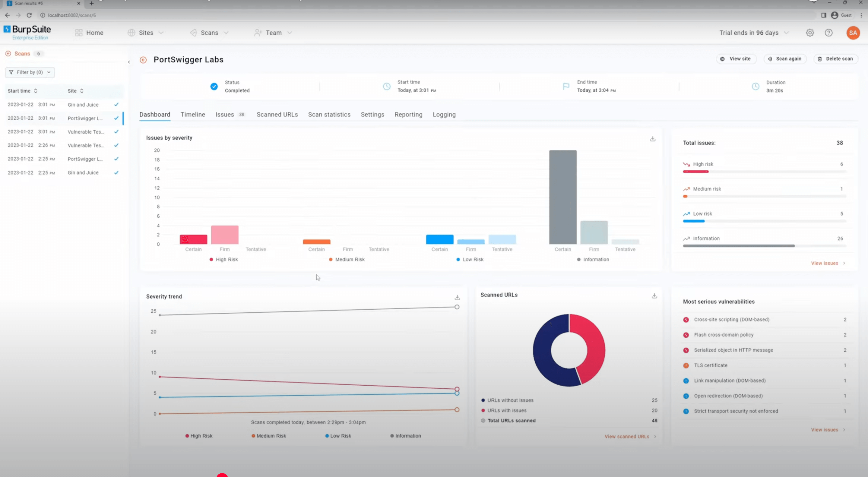Toggle Information legend in severity bar chart

click(593, 260)
